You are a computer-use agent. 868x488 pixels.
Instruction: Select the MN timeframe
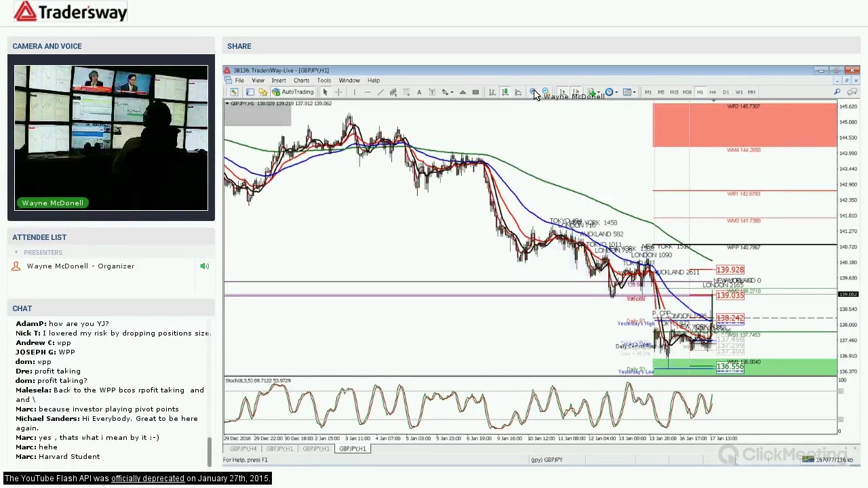click(751, 92)
